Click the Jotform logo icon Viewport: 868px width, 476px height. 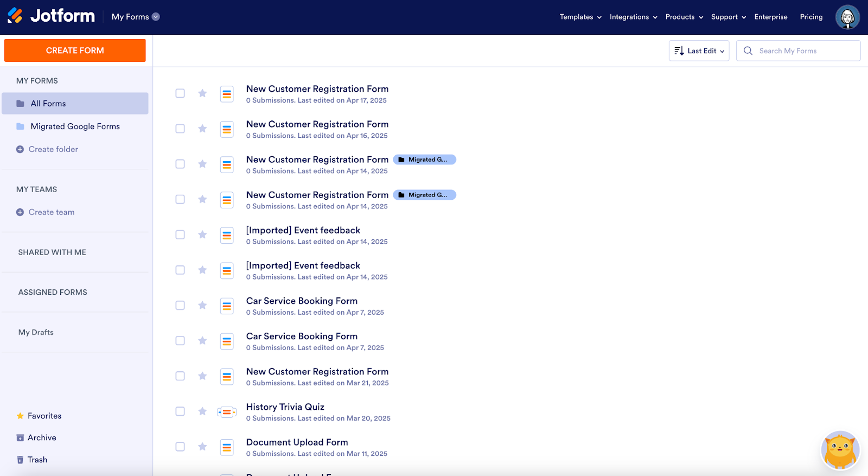pyautogui.click(x=15, y=16)
